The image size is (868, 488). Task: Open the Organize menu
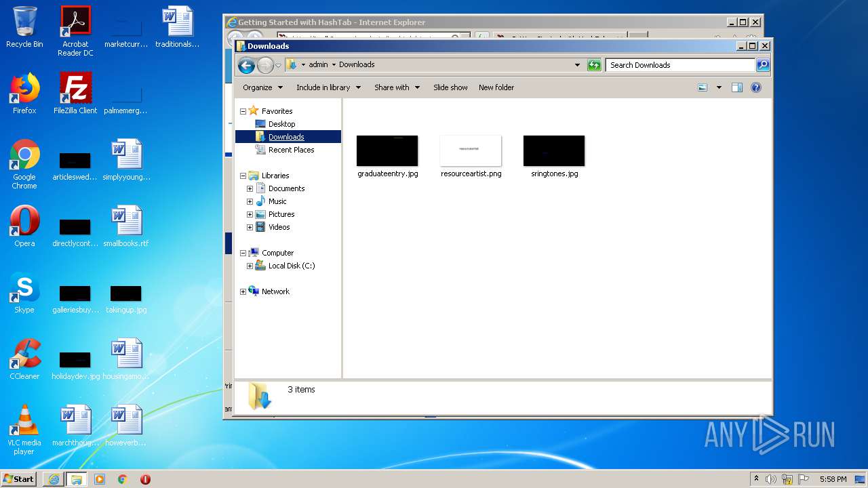point(262,87)
